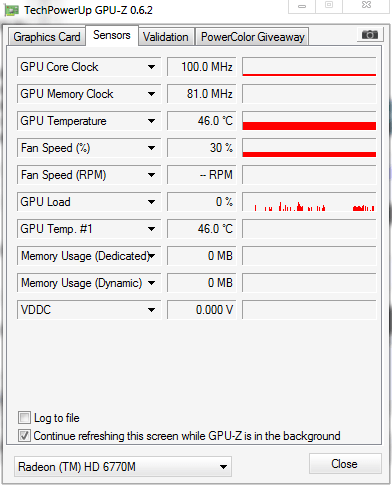Open the GPU Core Clock sensor dropdown
The height and width of the screenshot is (486, 392).
(x=151, y=67)
